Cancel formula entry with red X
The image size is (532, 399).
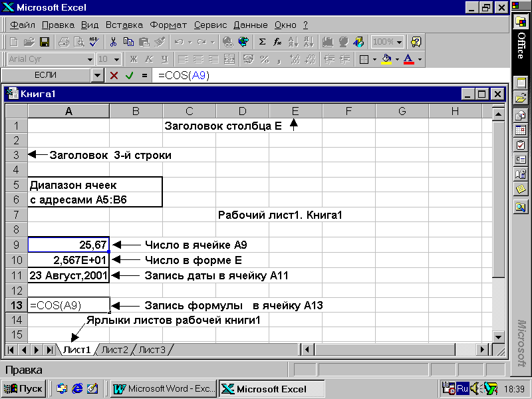tap(114, 75)
